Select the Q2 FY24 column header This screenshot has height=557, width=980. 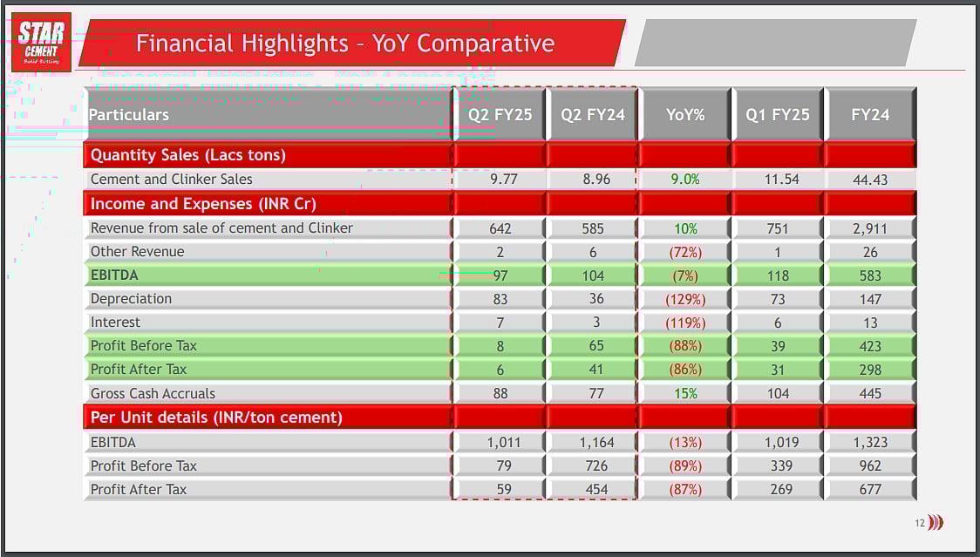(x=593, y=114)
